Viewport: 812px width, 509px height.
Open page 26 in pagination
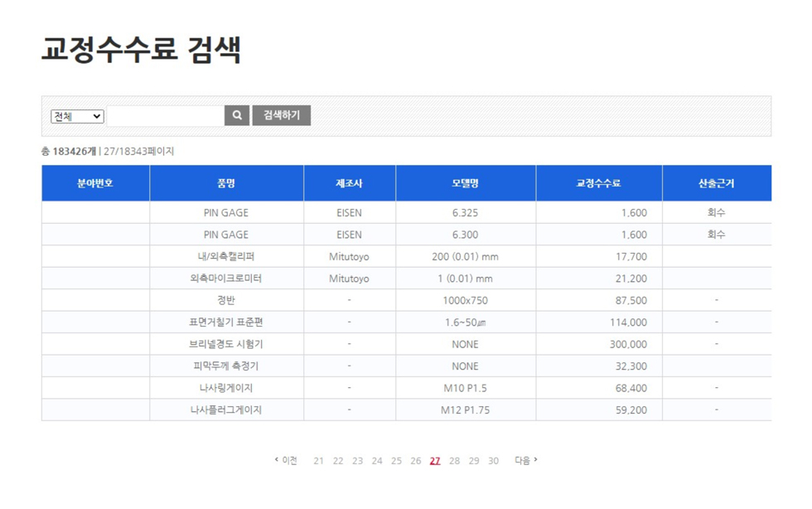click(x=416, y=461)
